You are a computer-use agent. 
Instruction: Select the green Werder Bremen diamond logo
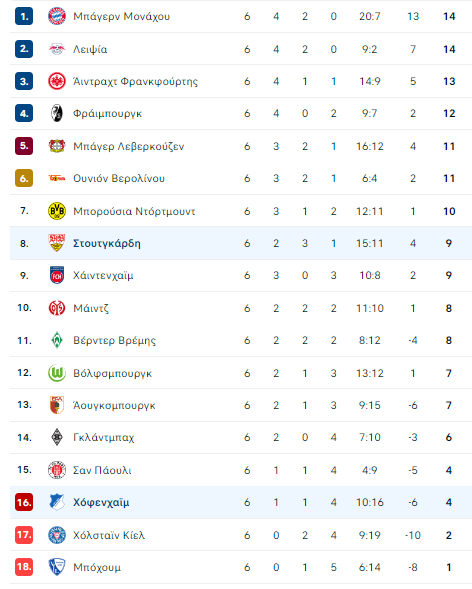click(57, 340)
